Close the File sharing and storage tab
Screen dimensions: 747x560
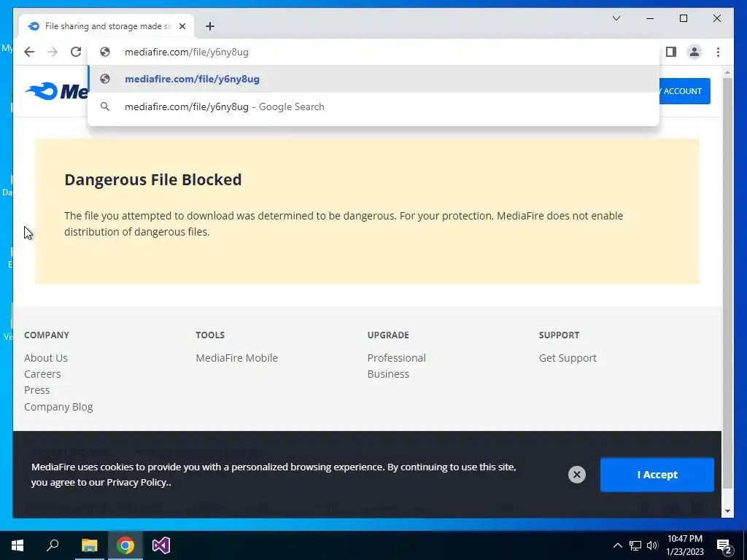pos(182,26)
